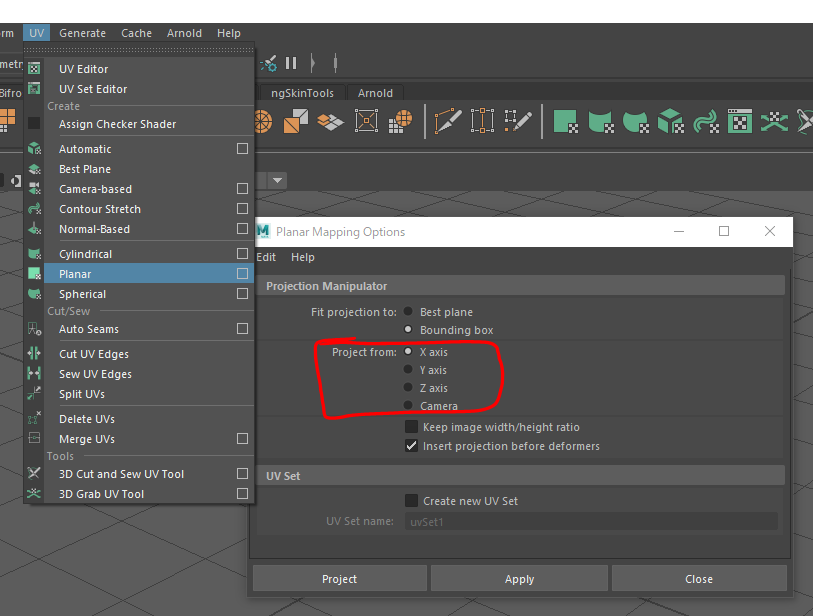
Task: Switch to the ngSkinTools shelf tab
Action: [302, 93]
